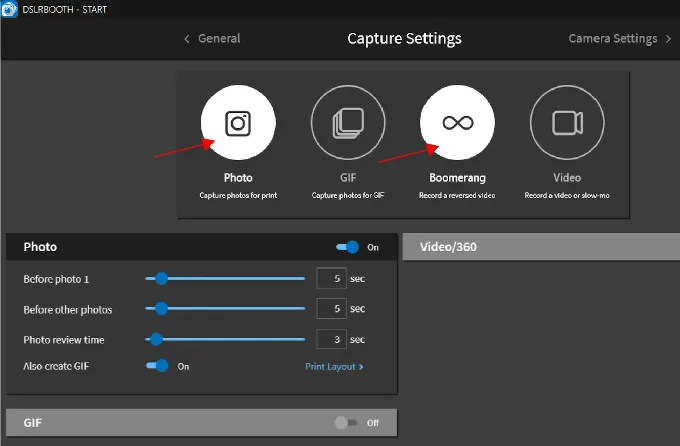Turn off the Photo section switch
Image resolution: width=680 pixels, height=446 pixels.
pyautogui.click(x=347, y=247)
